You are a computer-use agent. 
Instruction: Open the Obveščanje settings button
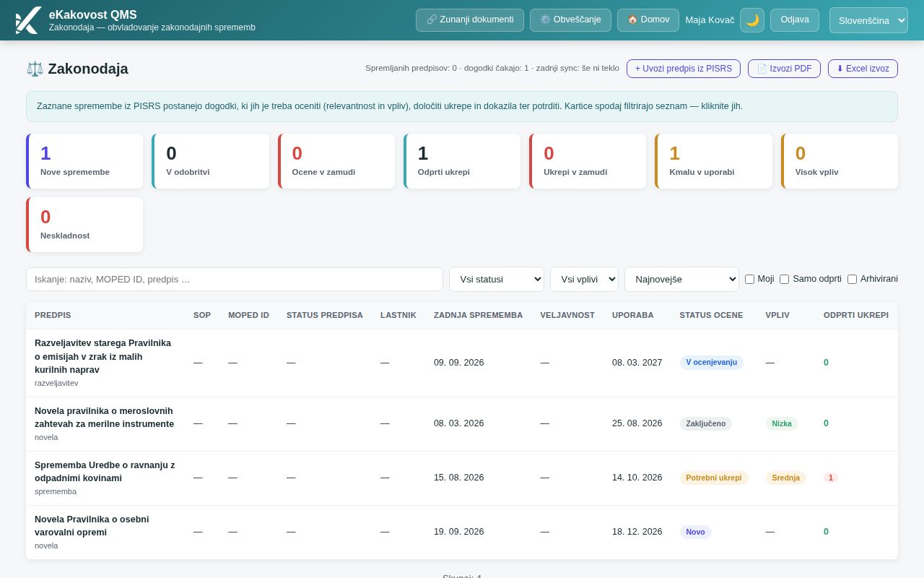pyautogui.click(x=570, y=20)
